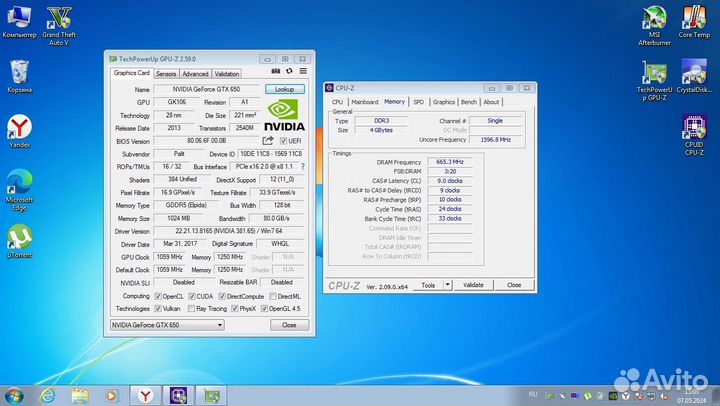Click the taskbar clock showing date

[x=692, y=396]
